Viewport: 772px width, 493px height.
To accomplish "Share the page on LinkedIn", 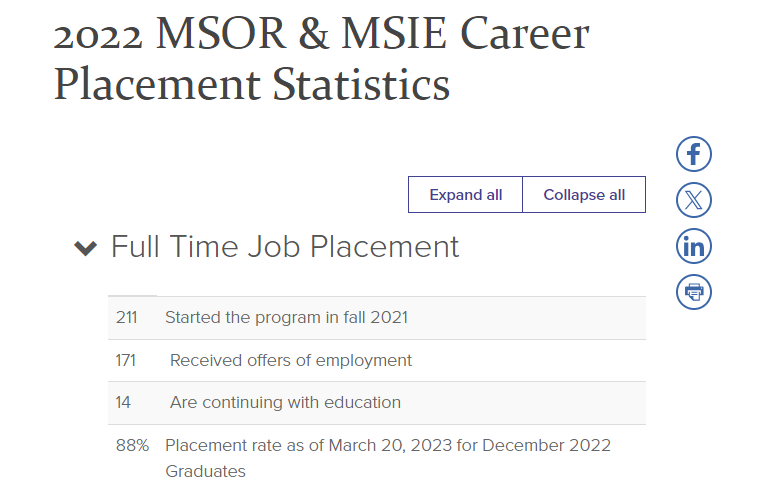I will (x=694, y=246).
